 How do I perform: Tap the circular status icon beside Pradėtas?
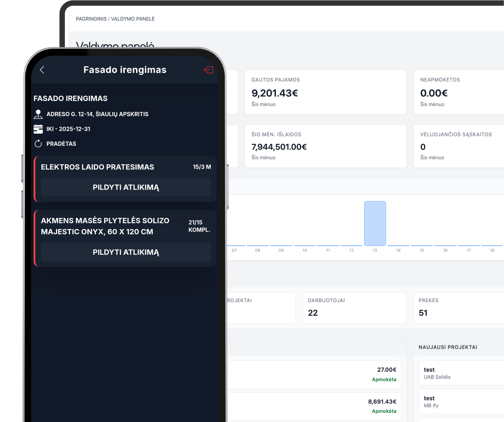[38, 144]
